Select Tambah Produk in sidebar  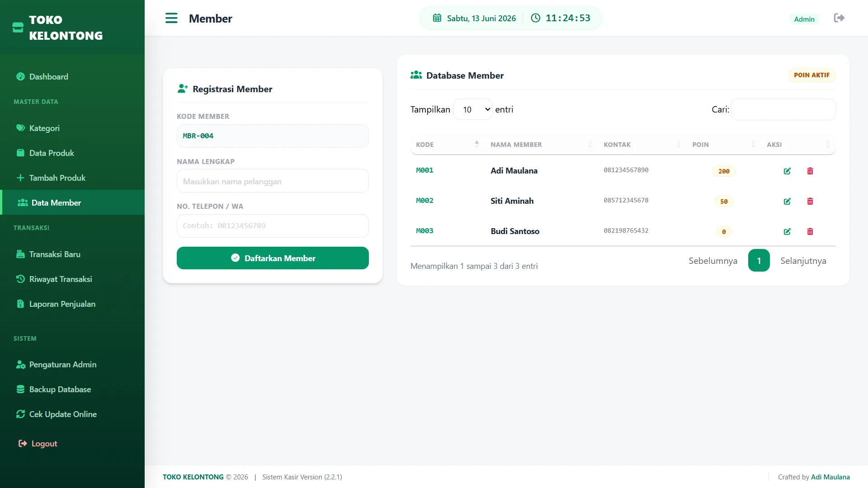pyautogui.click(x=72, y=178)
